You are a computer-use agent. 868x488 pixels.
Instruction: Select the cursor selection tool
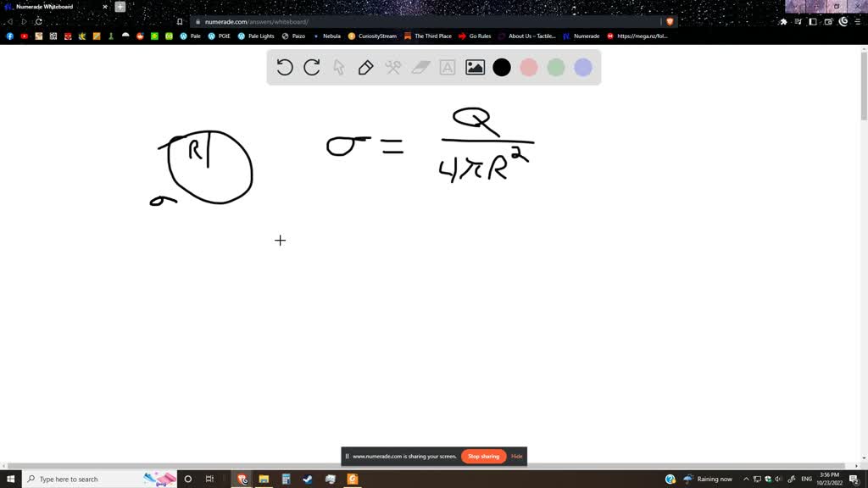pos(339,67)
